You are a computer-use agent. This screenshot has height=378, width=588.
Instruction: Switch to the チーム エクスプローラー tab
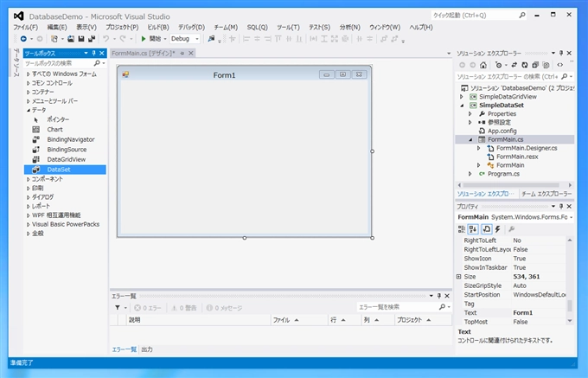(x=546, y=194)
